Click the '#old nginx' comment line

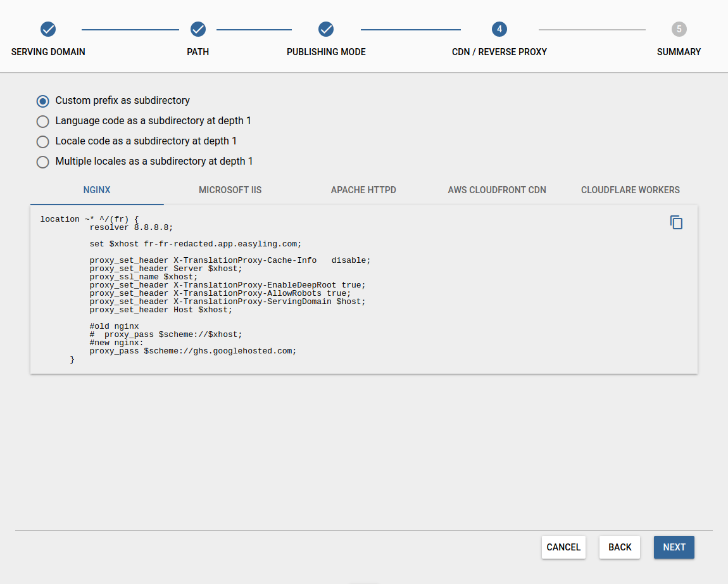[114, 326]
